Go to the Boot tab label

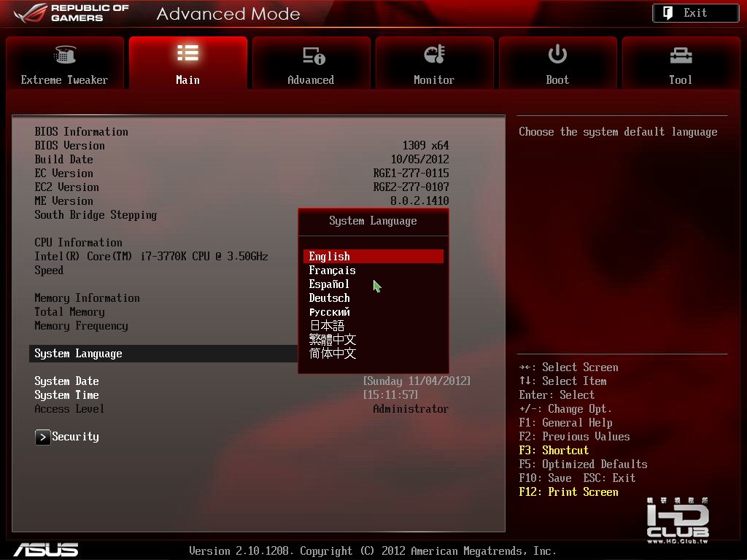click(x=557, y=80)
